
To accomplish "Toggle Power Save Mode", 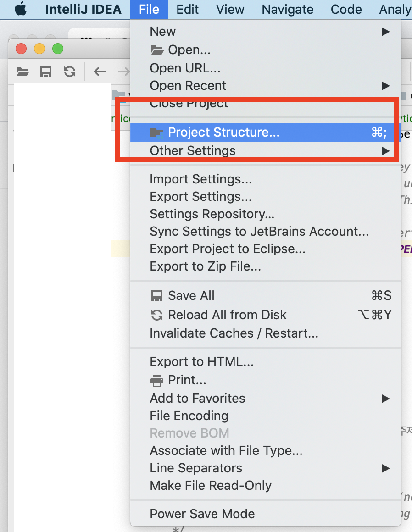I will tap(265, 514).
